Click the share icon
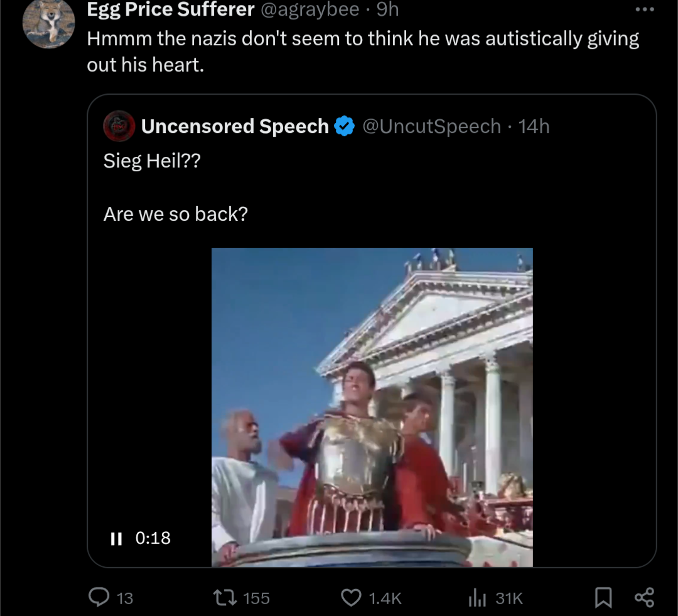The image size is (678, 616). coord(644,598)
